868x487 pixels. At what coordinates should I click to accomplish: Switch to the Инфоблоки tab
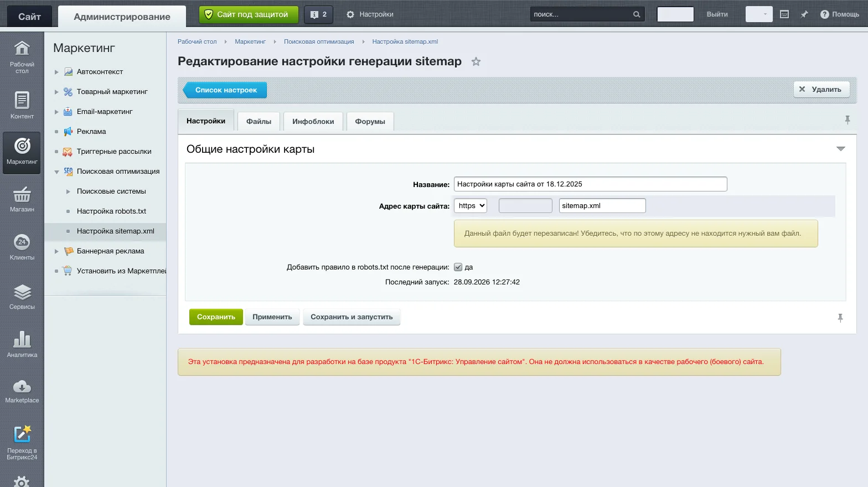(313, 122)
